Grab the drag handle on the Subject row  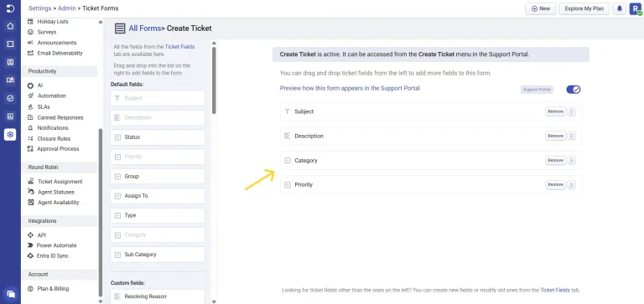click(x=571, y=111)
